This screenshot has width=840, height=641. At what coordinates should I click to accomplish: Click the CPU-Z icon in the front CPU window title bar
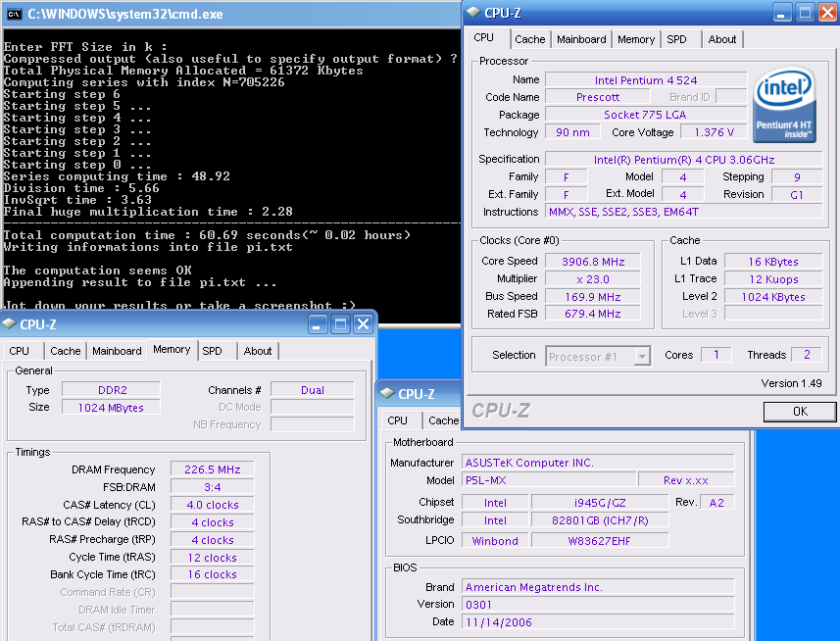[x=473, y=13]
